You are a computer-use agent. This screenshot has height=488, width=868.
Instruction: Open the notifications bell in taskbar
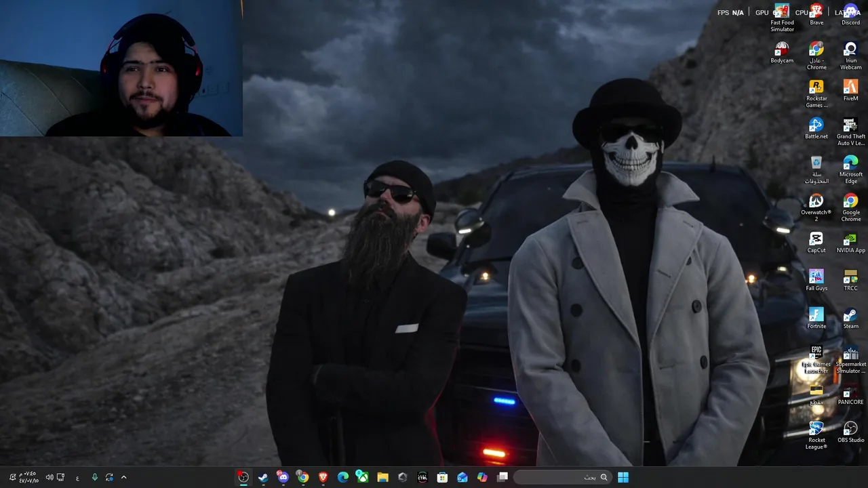click(x=12, y=477)
